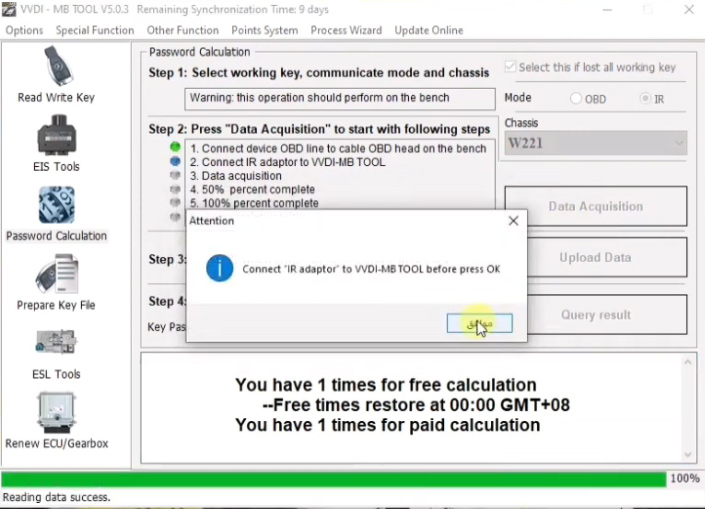Click '5. 100% percent complete' list row
This screenshot has width=705, height=509.
pos(254,203)
